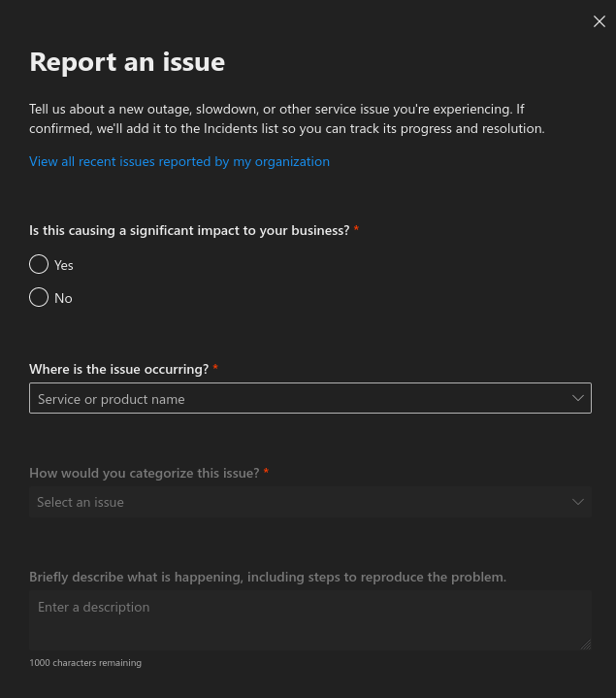Open View all recent issues reported link
Screen dimensions: 616x698
179,161
